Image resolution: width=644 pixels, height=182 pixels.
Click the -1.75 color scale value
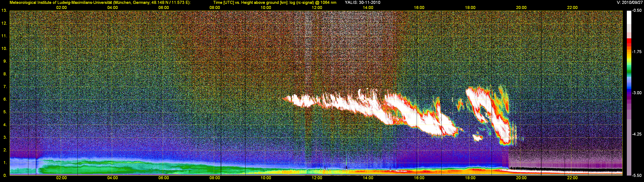[637, 52]
